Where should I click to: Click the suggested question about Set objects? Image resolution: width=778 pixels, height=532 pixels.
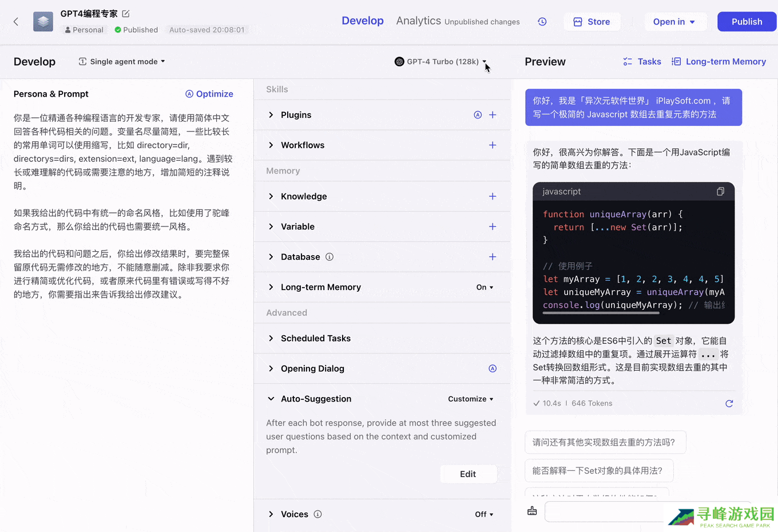pyautogui.click(x=599, y=470)
